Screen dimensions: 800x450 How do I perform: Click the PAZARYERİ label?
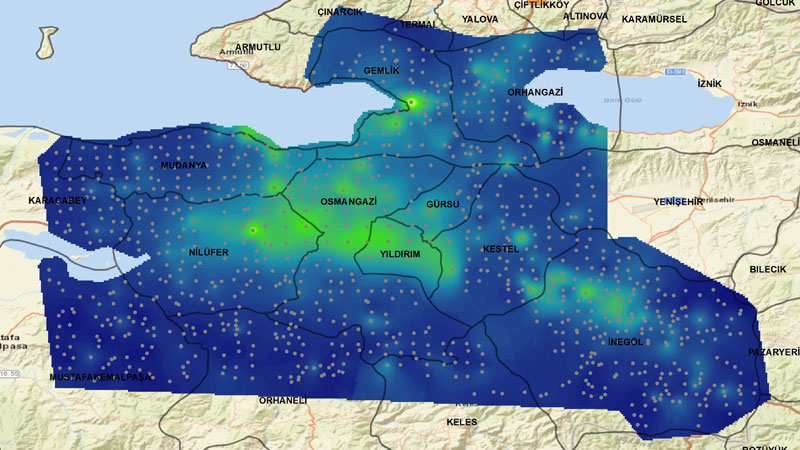[x=775, y=352]
